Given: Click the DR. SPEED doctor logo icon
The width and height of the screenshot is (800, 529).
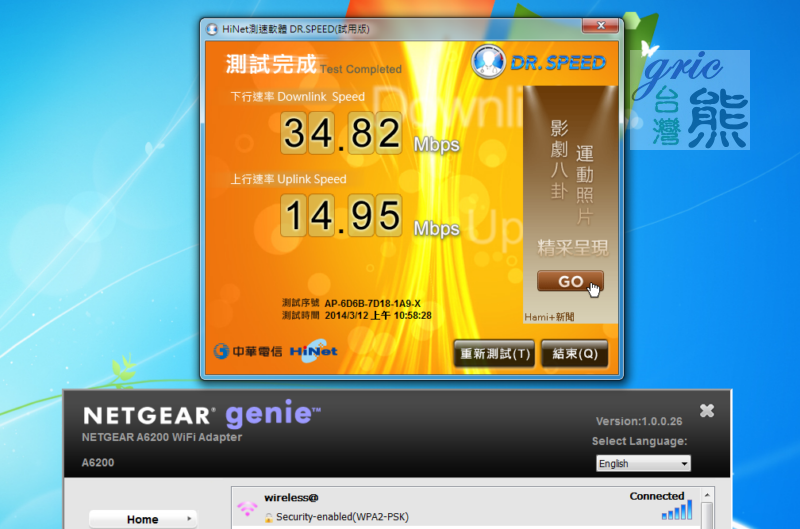Looking at the screenshot, I should (488, 62).
